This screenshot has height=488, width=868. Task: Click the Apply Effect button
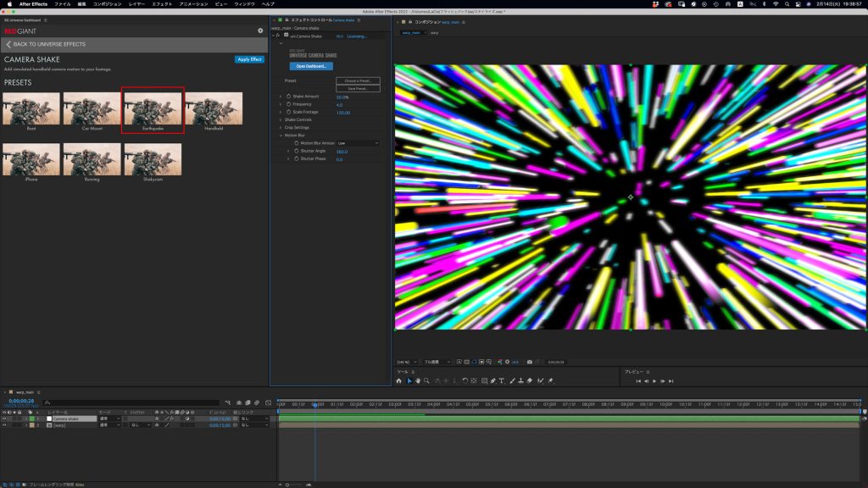pos(249,59)
